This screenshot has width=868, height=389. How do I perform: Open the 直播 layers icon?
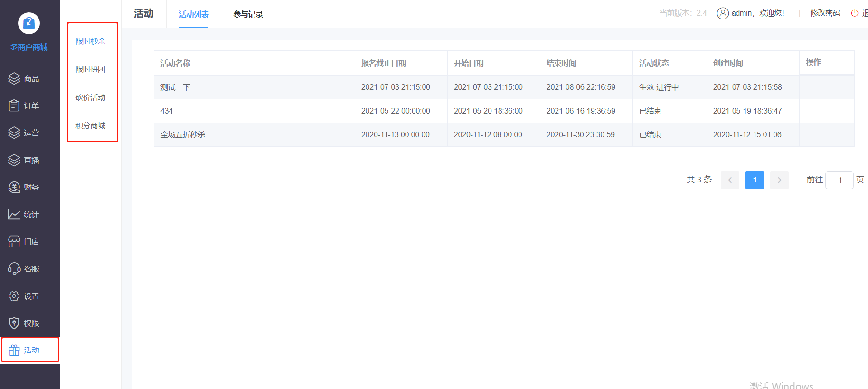pos(14,160)
